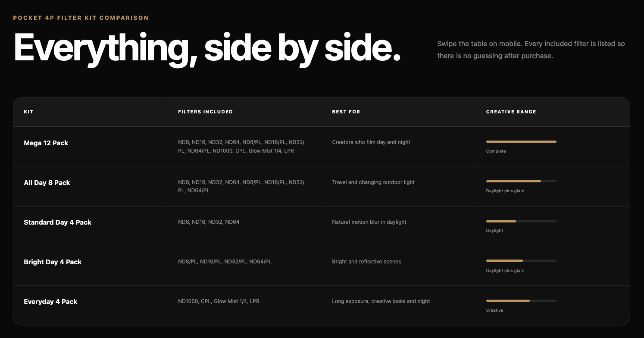Click the ND1000, CPL, Glow Mist filters text
Viewport: 644px width, 338px height.
pos(219,301)
